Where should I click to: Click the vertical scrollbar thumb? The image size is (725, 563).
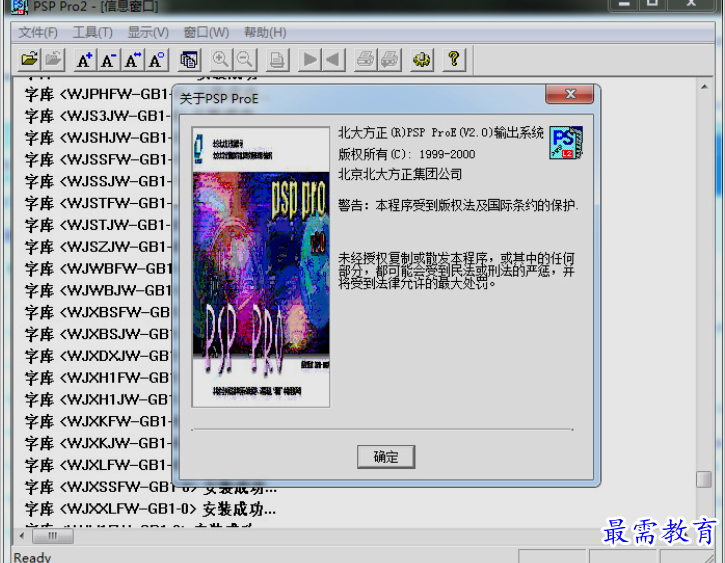[x=704, y=479]
